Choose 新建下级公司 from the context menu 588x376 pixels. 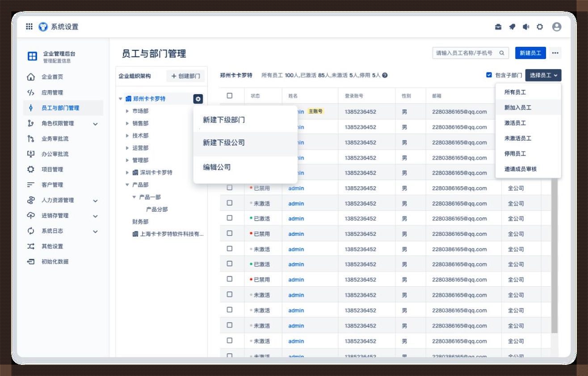coord(245,143)
